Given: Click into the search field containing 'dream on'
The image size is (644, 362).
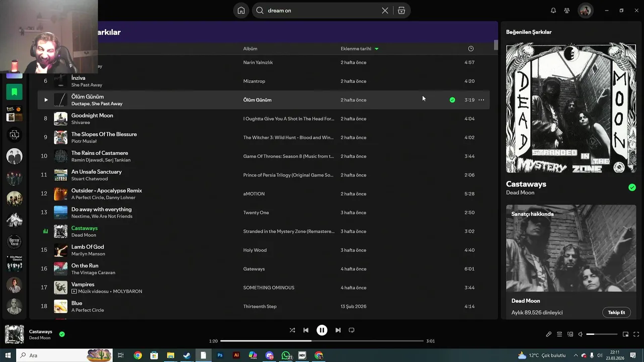Looking at the screenshot, I should (x=322, y=11).
